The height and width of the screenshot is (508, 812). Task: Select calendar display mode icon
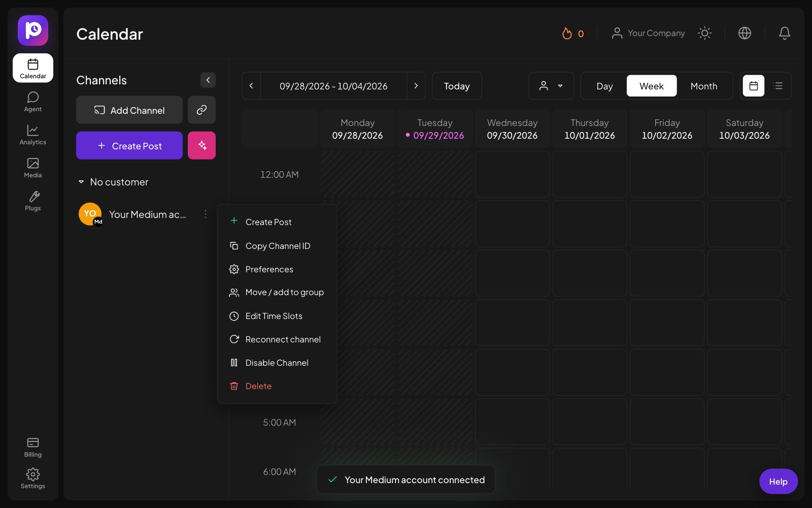754,86
